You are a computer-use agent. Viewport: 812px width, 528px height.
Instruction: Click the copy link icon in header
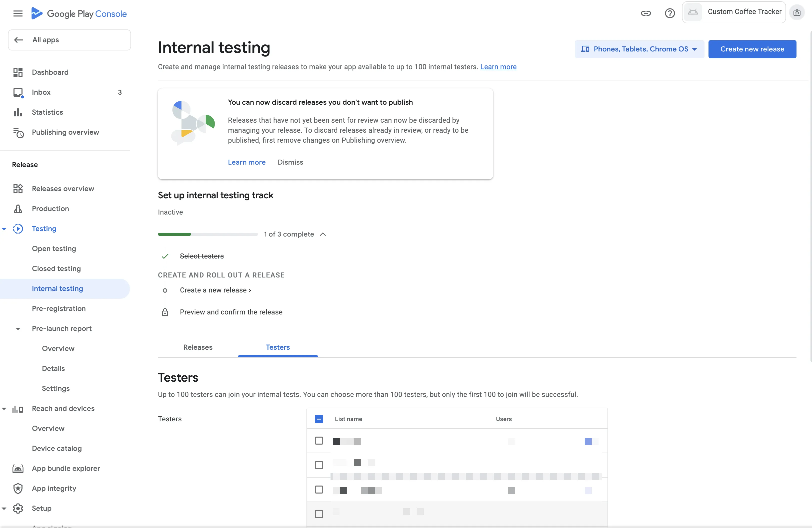pos(645,13)
